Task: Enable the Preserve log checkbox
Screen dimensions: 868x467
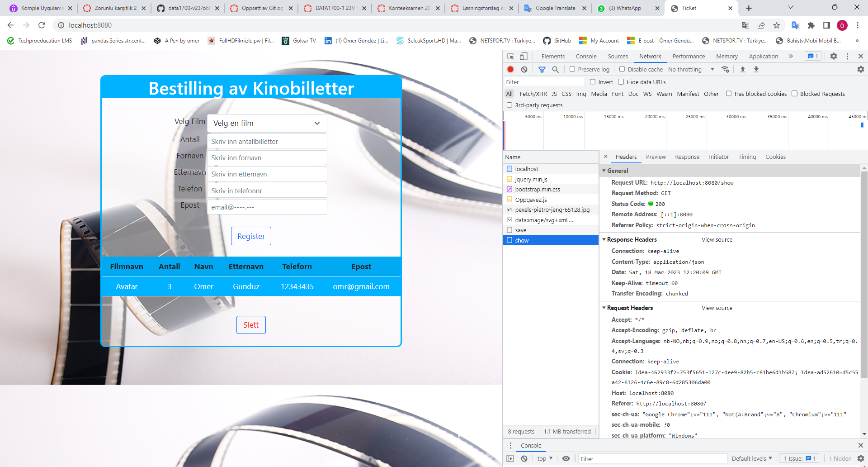Action: tap(572, 69)
